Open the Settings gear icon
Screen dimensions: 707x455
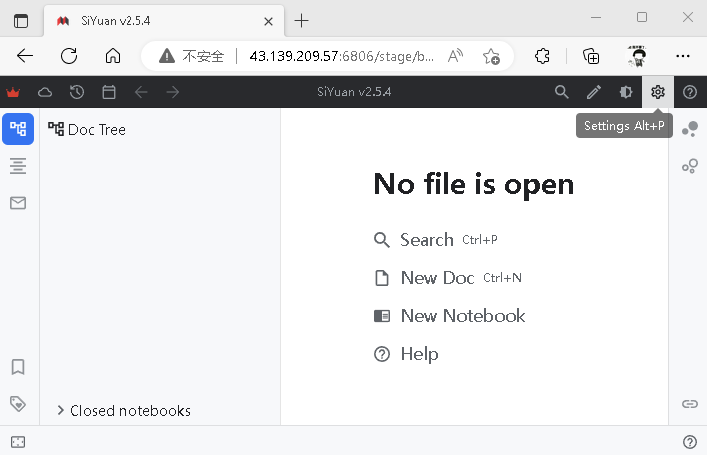pyautogui.click(x=657, y=92)
